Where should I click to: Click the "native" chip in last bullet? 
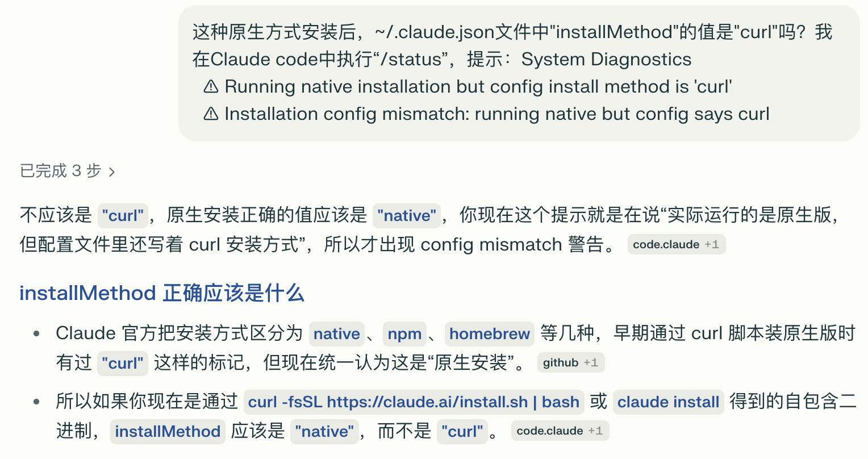(x=325, y=432)
